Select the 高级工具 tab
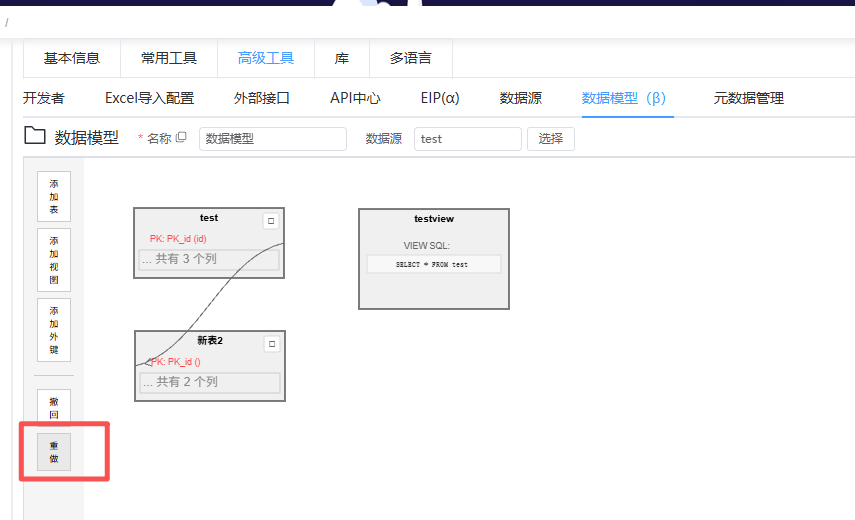Screen dimensions: 855x520 pyautogui.click(x=266, y=58)
